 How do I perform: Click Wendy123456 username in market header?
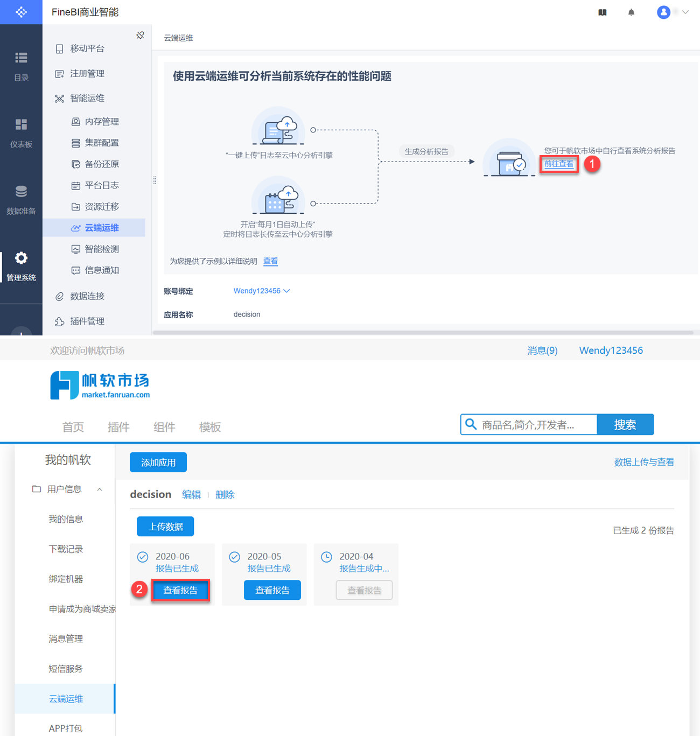(x=611, y=351)
